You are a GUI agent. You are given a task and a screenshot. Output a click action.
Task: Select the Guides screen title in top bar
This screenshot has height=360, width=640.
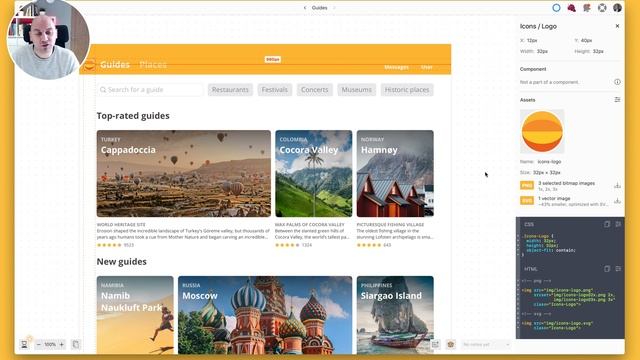[x=319, y=8]
